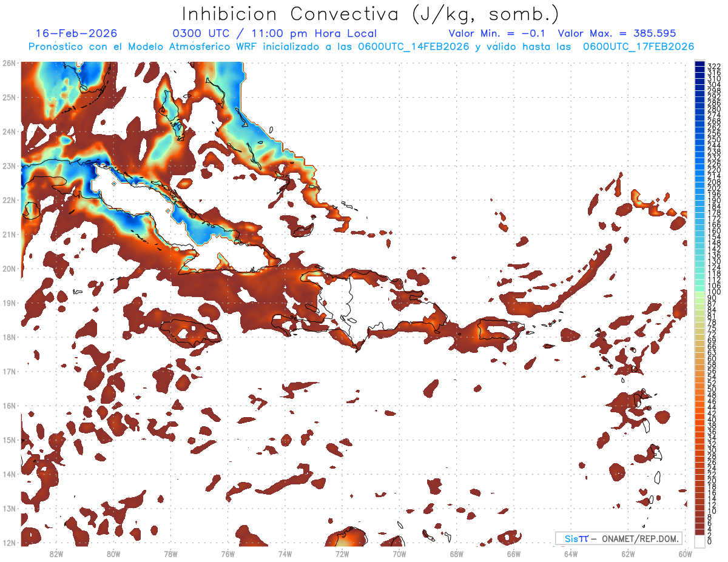Image resolution: width=728 pixels, height=562 pixels.
Task: Click the 78W longitude label
Action: pyautogui.click(x=170, y=554)
